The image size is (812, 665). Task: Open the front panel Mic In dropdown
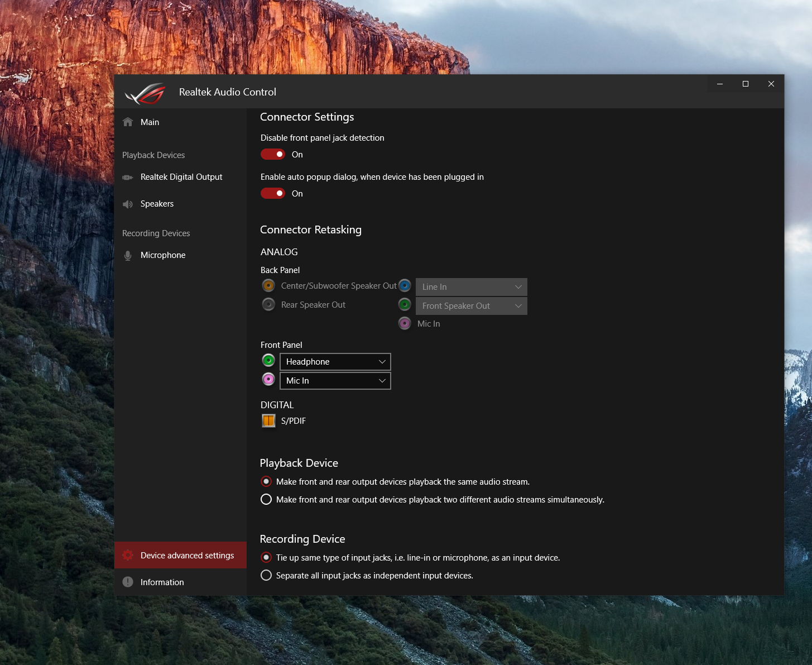pos(335,381)
